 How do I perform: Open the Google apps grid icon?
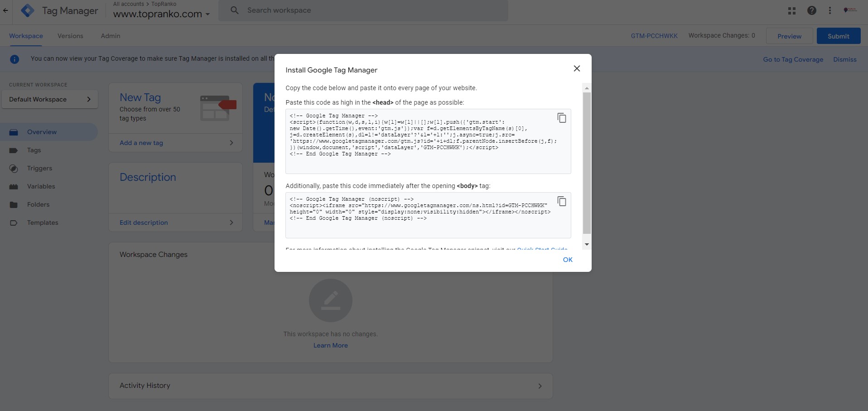tap(791, 10)
